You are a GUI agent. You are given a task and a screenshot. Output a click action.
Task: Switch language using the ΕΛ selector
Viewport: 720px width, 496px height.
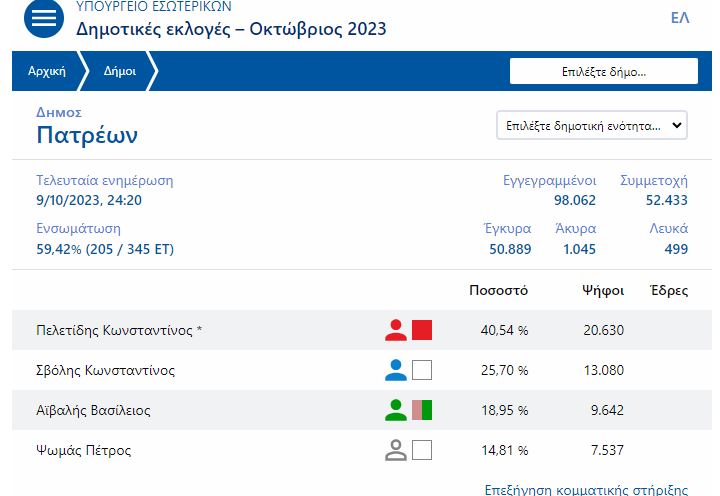tap(680, 19)
